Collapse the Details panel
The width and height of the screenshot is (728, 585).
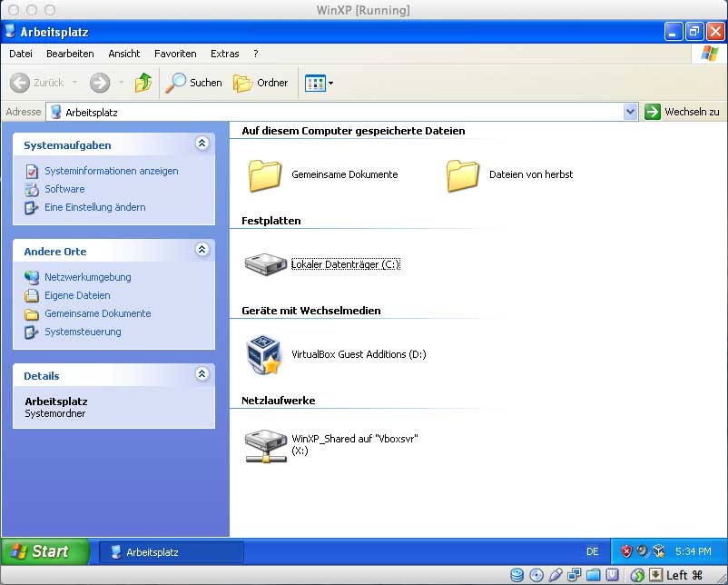click(202, 373)
